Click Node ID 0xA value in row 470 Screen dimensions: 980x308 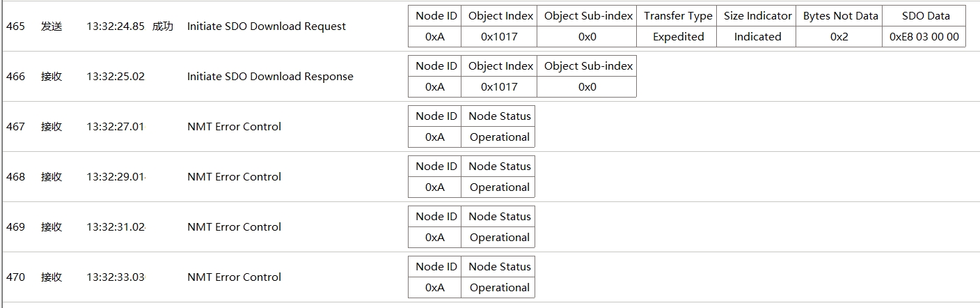[x=435, y=288]
